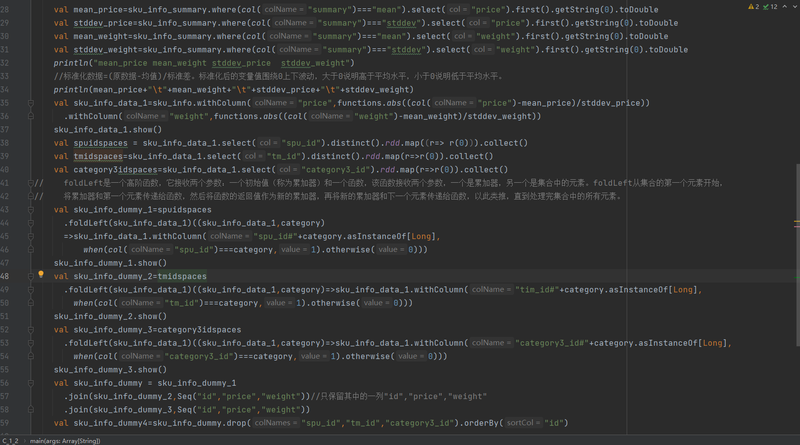Collapse fold marker on line 56
The width and height of the screenshot is (800, 445).
tap(31, 383)
